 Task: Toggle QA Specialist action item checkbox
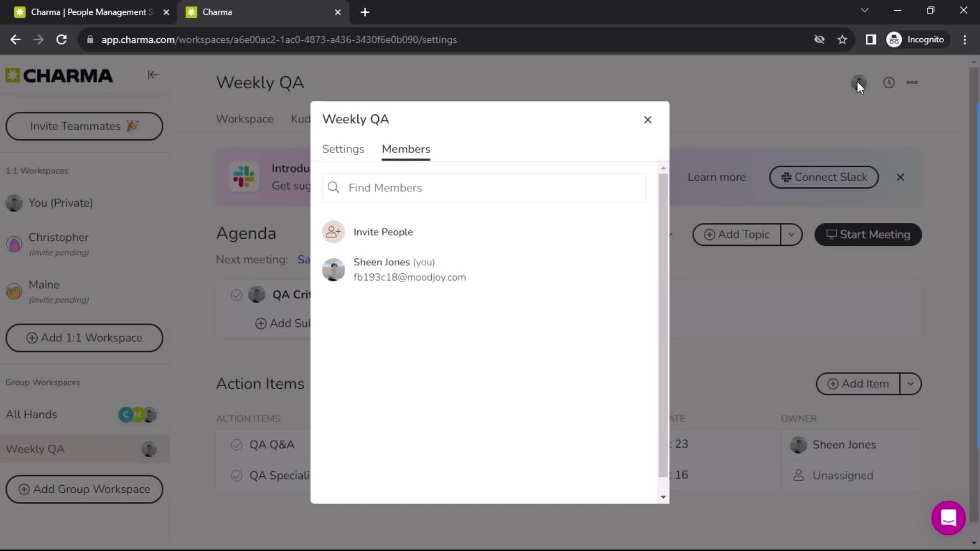(x=237, y=475)
